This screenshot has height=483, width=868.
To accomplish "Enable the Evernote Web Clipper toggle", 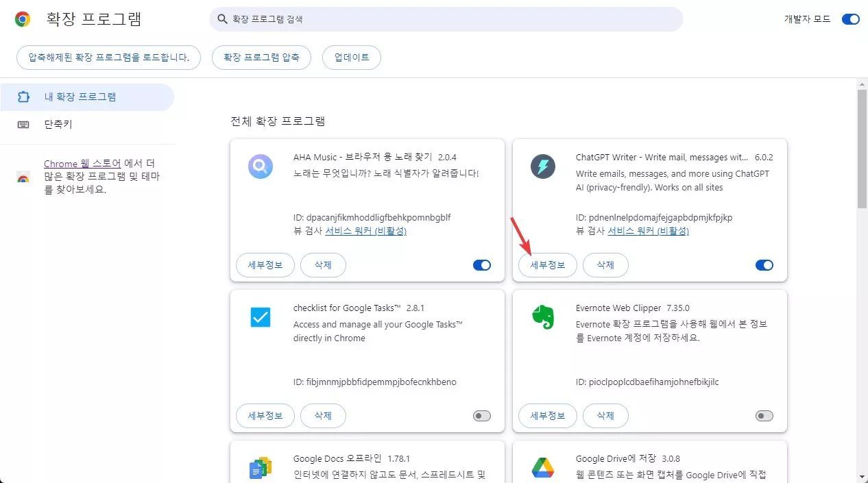I will 764,416.
